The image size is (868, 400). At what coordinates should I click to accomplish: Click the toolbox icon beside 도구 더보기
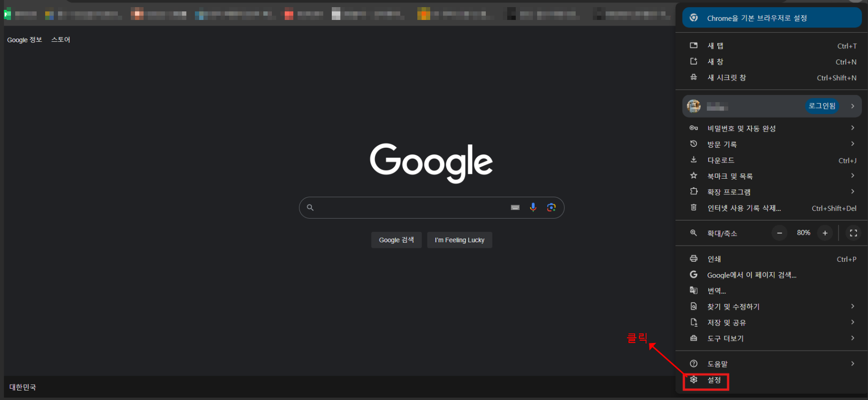coord(694,338)
